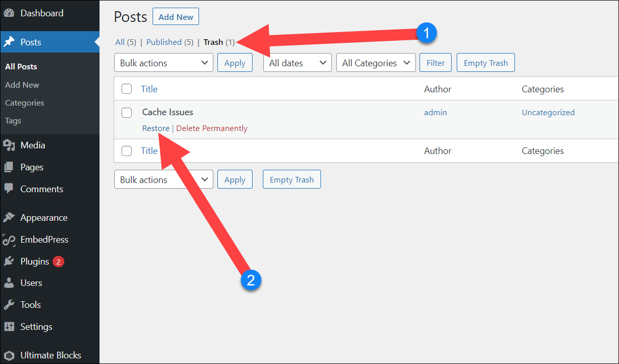Click the Settings sliders icon

[x=9, y=327]
